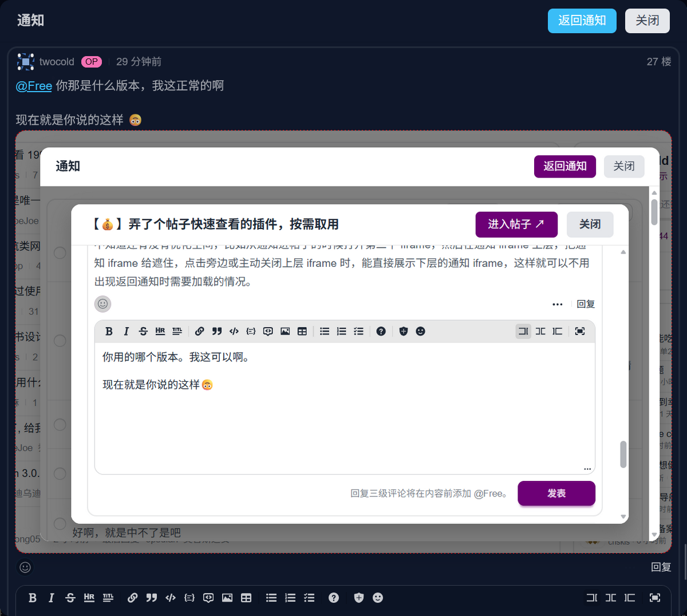The height and width of the screenshot is (616, 687).
Task: Insert an image into the reply
Action: pos(285,331)
